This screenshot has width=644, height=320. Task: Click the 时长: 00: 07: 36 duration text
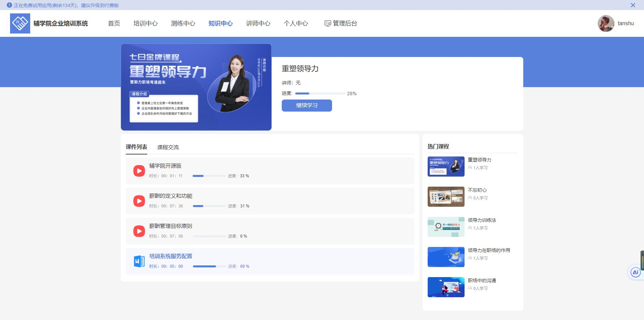pyautogui.click(x=166, y=206)
